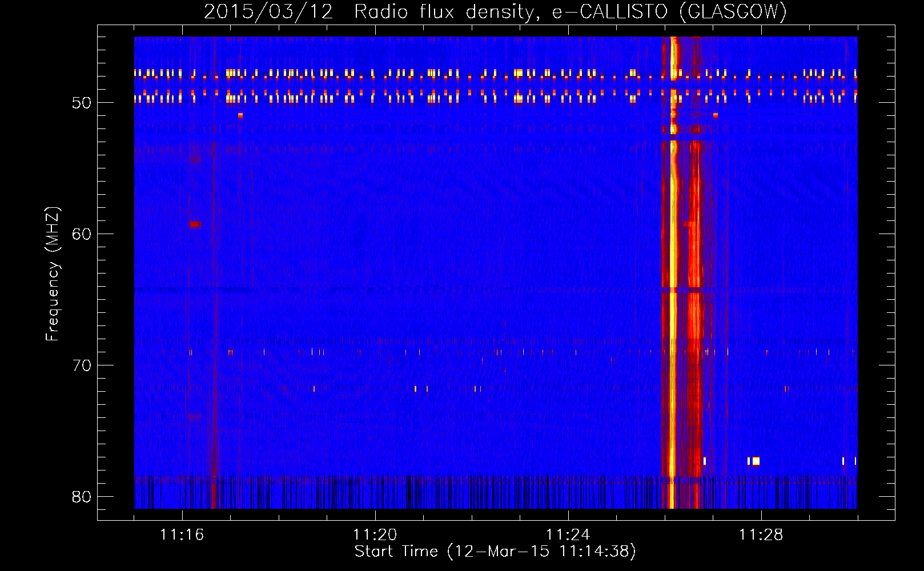Click the 11:20 time tick label
Screen dimensions: 924x571
[x=375, y=535]
